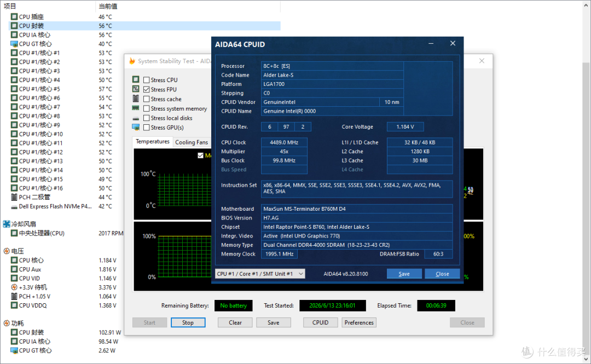Click the lightning icon beside +3.3V 待机

[x=14, y=287]
